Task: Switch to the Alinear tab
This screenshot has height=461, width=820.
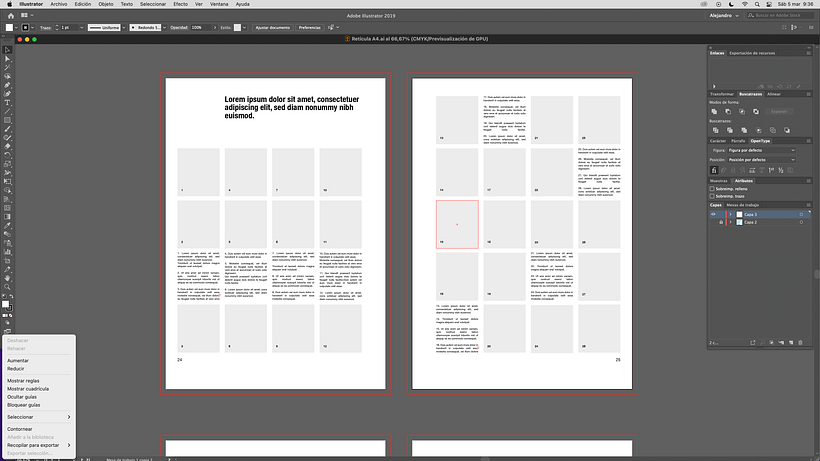Action: (774, 94)
